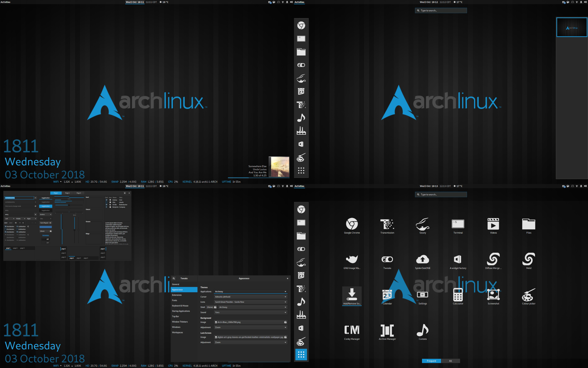
Task: Launch Google Chrome from the application grid
Action: [352, 226]
